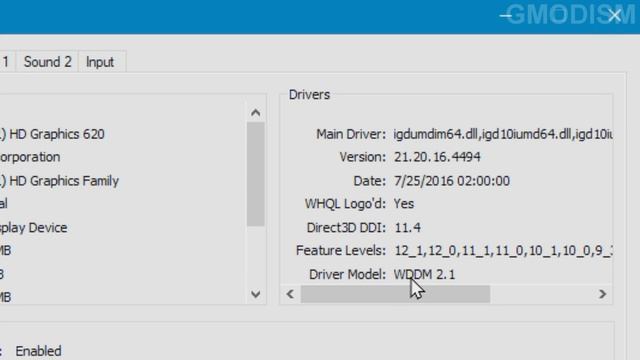Close the DirectX Diagnostic window
The image size is (640, 360).
(614, 16)
